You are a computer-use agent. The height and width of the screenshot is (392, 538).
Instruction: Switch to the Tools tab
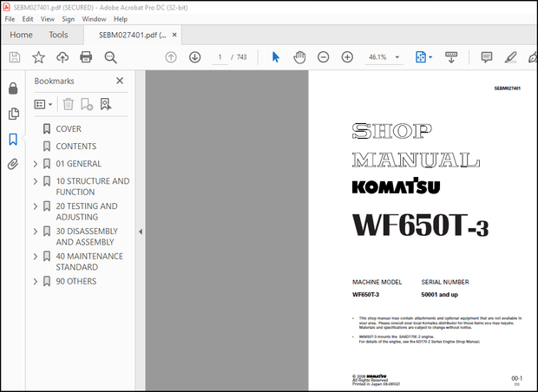tap(58, 35)
